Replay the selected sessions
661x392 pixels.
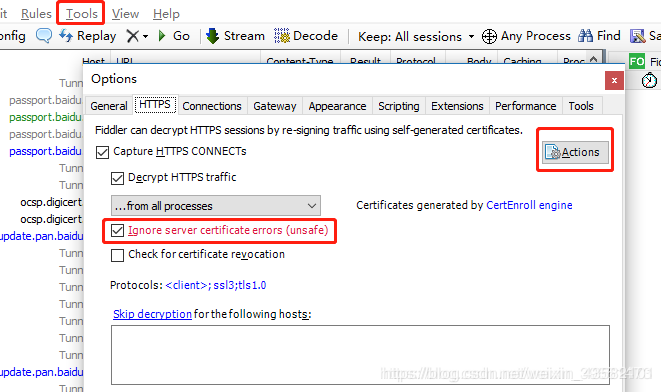[88, 36]
